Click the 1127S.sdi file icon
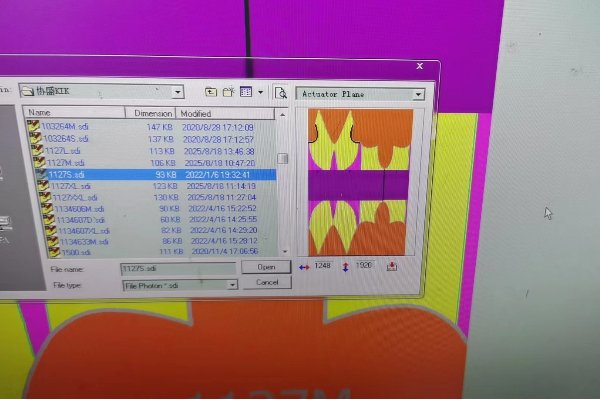 41,174
